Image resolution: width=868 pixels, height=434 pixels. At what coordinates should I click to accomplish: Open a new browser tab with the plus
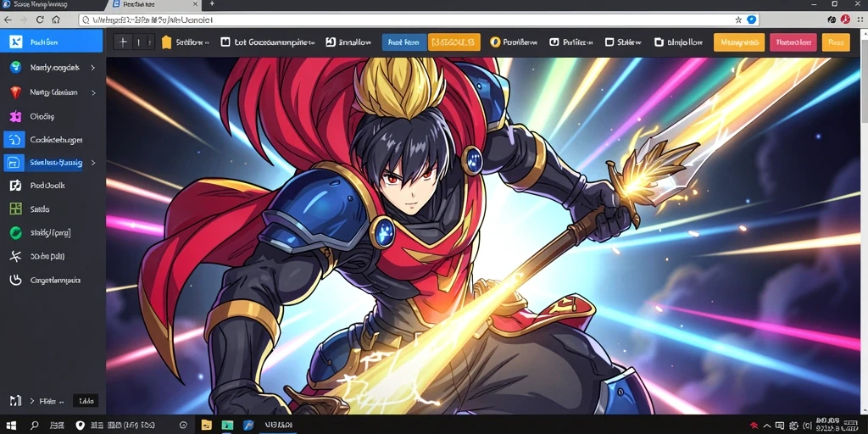211,4
